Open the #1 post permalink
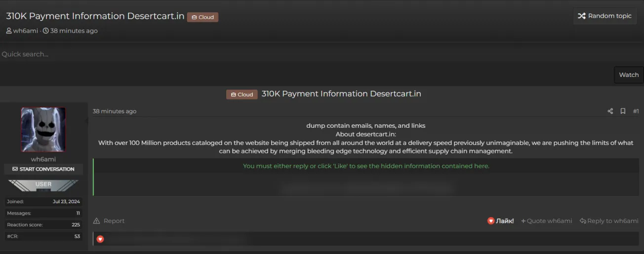The height and width of the screenshot is (254, 644). click(636, 111)
